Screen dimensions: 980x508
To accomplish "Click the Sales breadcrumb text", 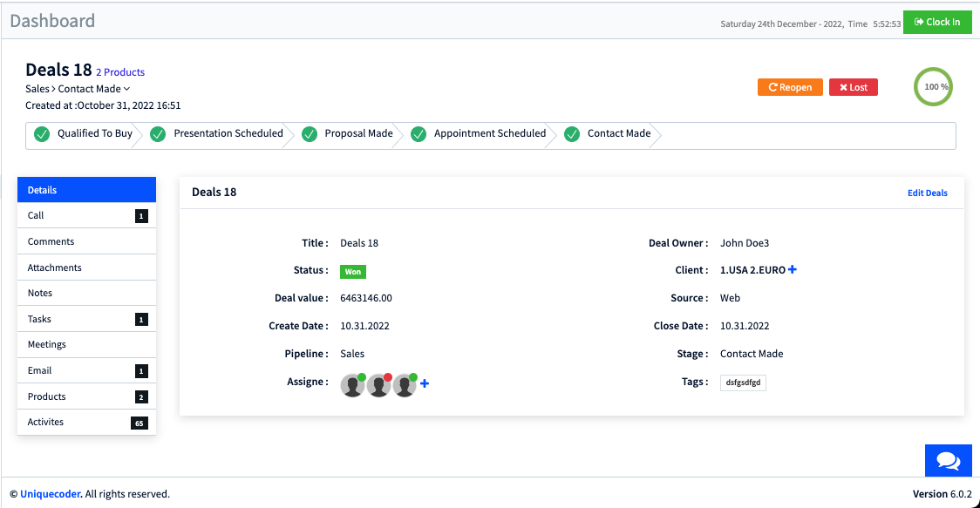I will click(37, 89).
